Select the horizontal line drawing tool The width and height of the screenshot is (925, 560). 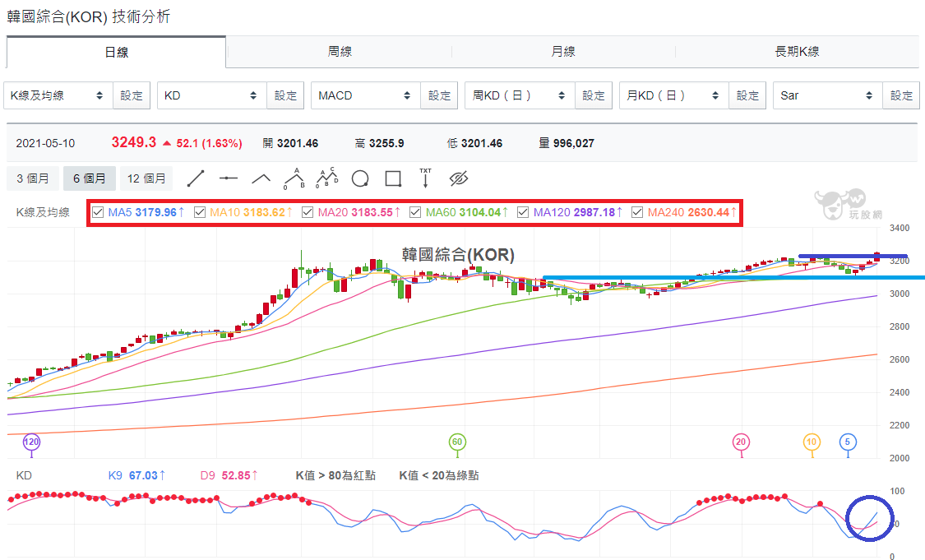click(229, 178)
